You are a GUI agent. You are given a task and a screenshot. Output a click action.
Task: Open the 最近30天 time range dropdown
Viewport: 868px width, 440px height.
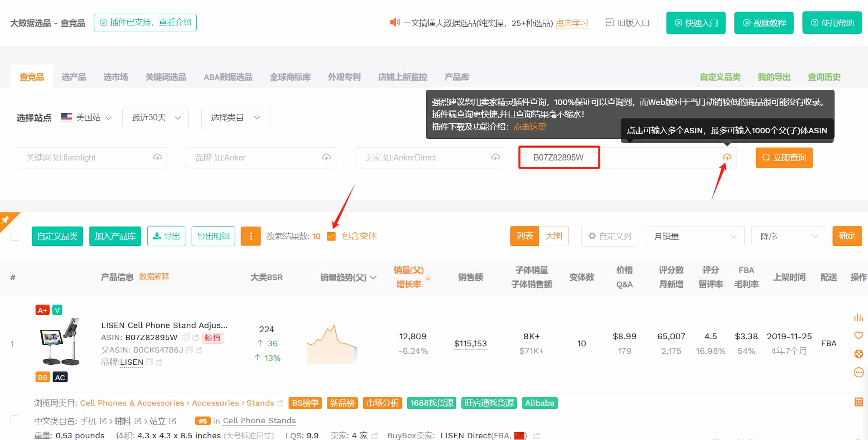[155, 118]
